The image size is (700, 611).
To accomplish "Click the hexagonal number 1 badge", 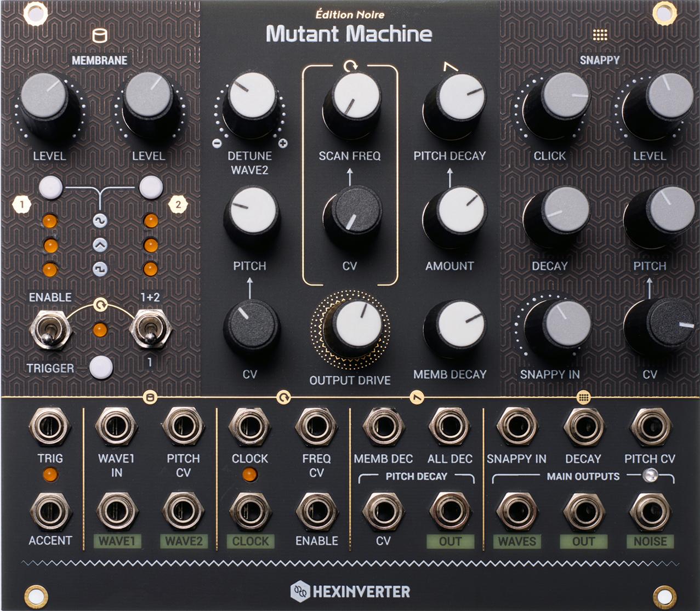I will [x=22, y=205].
